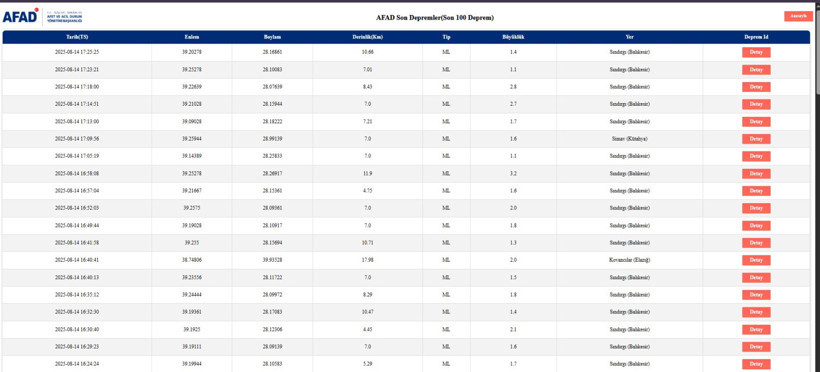View Detay of the Kovancılar (Elazığ) earthquake
The image size is (820, 372).
pyautogui.click(x=756, y=260)
